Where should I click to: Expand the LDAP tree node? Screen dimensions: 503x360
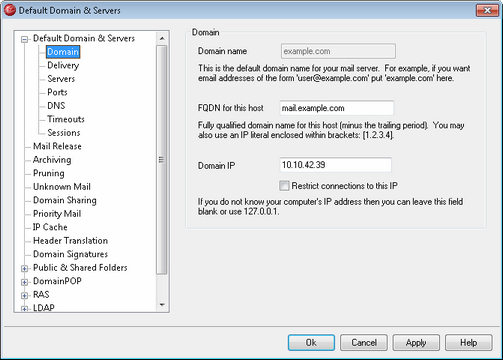click(24, 309)
